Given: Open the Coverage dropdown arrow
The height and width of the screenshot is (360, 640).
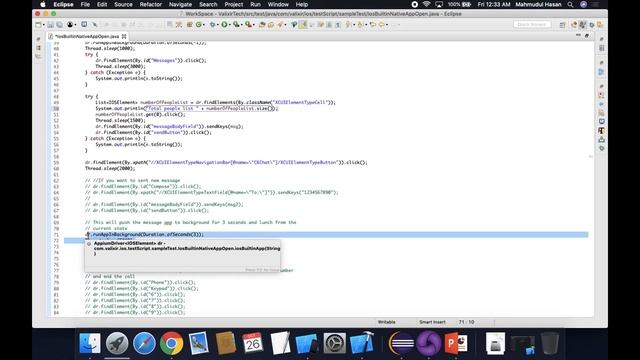Looking at the screenshot, I should [241, 25].
